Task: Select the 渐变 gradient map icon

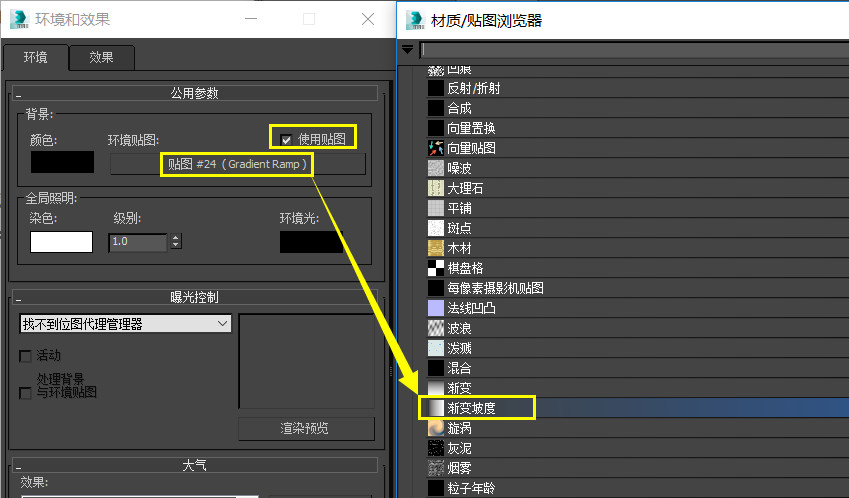Action: [436, 388]
